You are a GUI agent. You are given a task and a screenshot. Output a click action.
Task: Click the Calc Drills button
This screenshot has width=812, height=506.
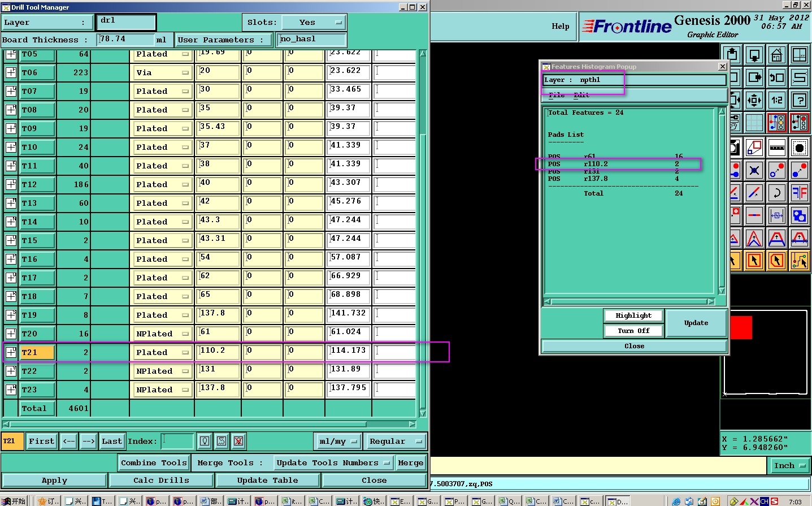pos(161,480)
